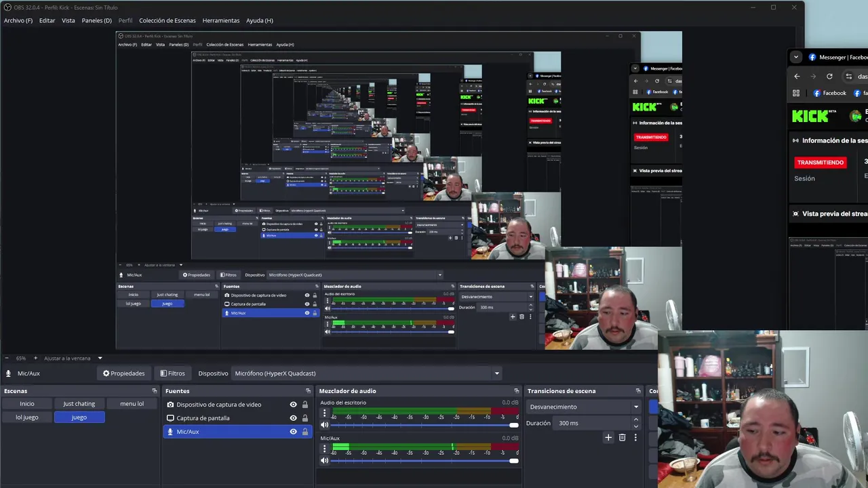Screen dimensions: 868x488
Task: Open browser tab search chevron
Action: (x=796, y=58)
